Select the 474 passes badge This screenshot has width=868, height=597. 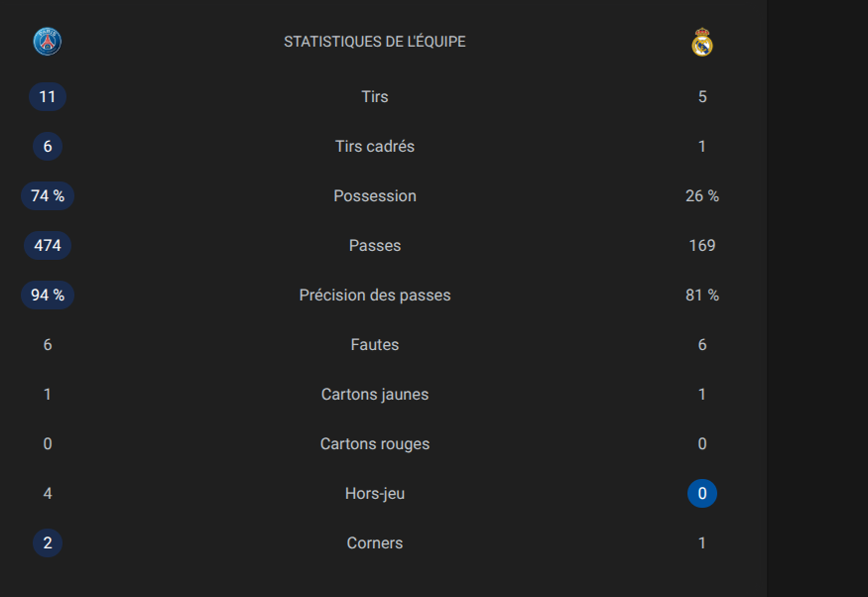[48, 246]
